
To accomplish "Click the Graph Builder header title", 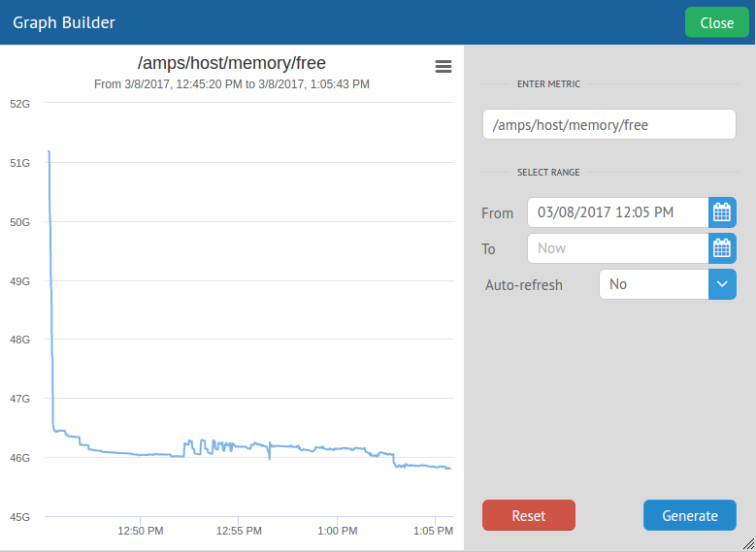I will [x=64, y=22].
